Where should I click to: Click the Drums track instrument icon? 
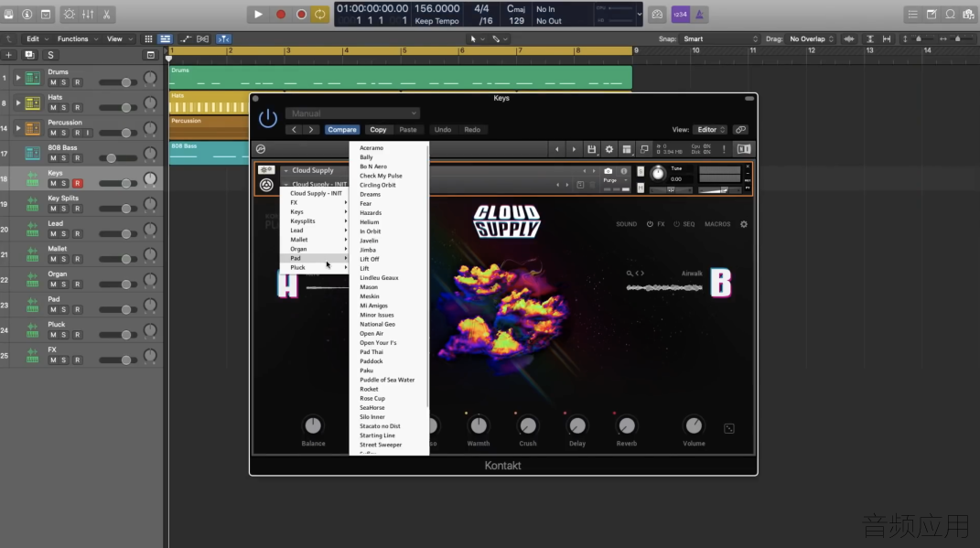tap(33, 78)
